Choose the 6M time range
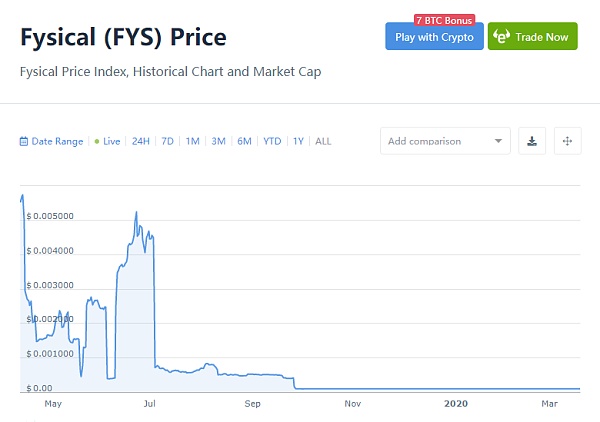Screen dimensions: 600x422 pyautogui.click(x=244, y=142)
